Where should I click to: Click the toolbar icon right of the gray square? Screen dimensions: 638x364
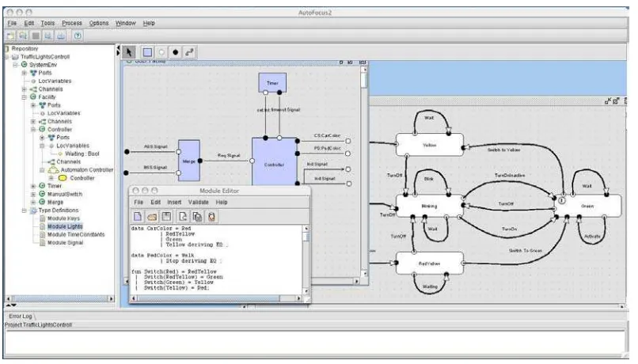tap(48, 36)
